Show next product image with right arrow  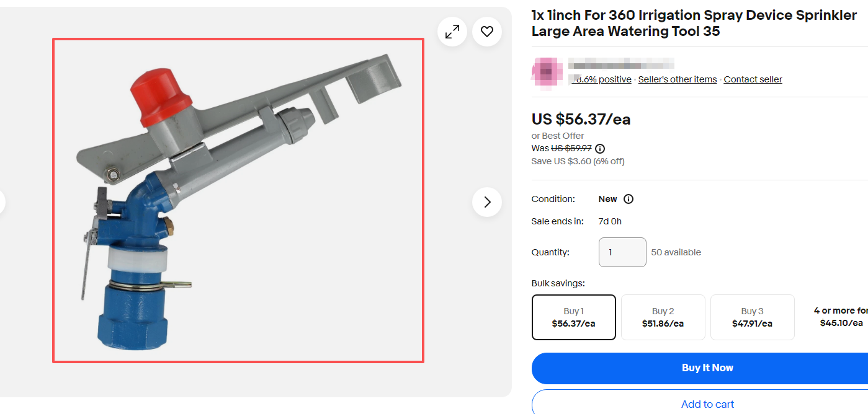[487, 202]
